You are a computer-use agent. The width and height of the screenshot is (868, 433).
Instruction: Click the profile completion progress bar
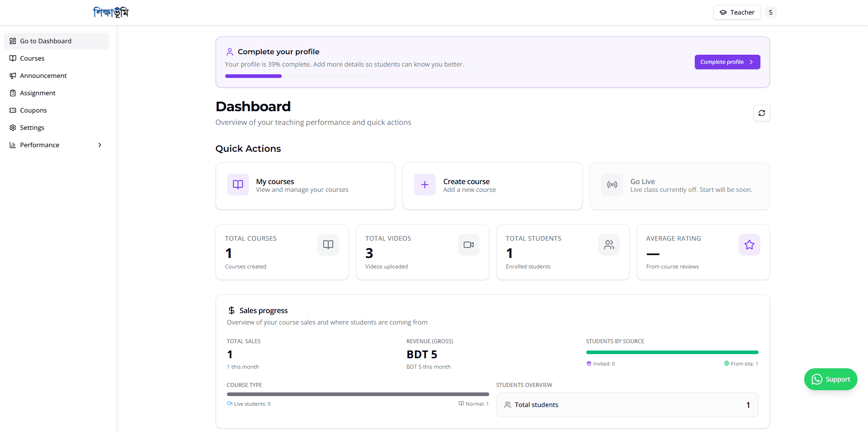click(298, 76)
